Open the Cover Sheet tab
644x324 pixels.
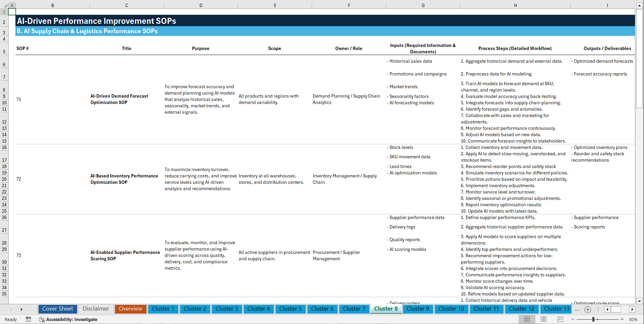tap(57, 309)
